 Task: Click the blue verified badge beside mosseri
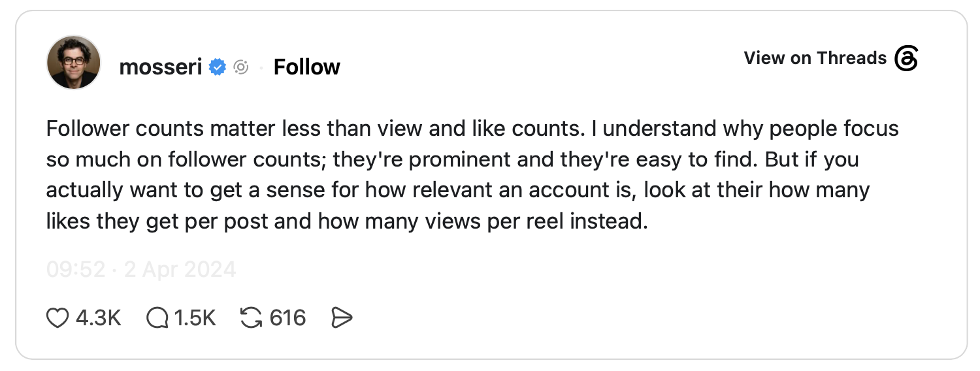pos(218,67)
